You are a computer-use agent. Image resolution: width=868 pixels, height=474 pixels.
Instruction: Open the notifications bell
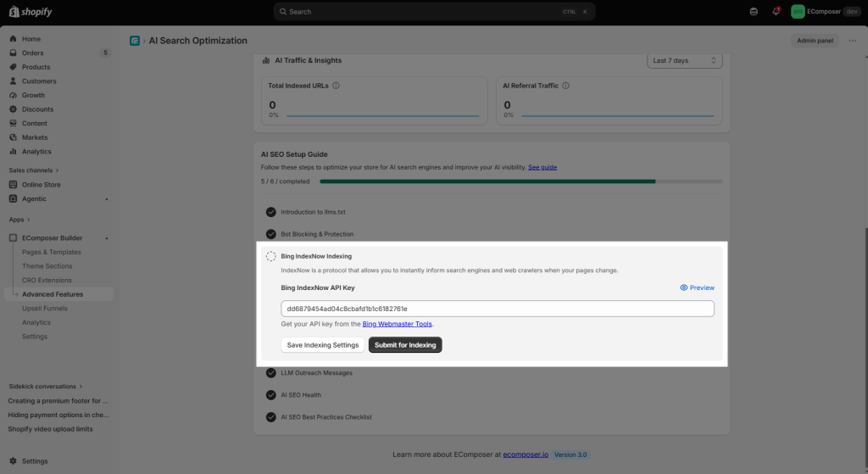click(x=776, y=11)
